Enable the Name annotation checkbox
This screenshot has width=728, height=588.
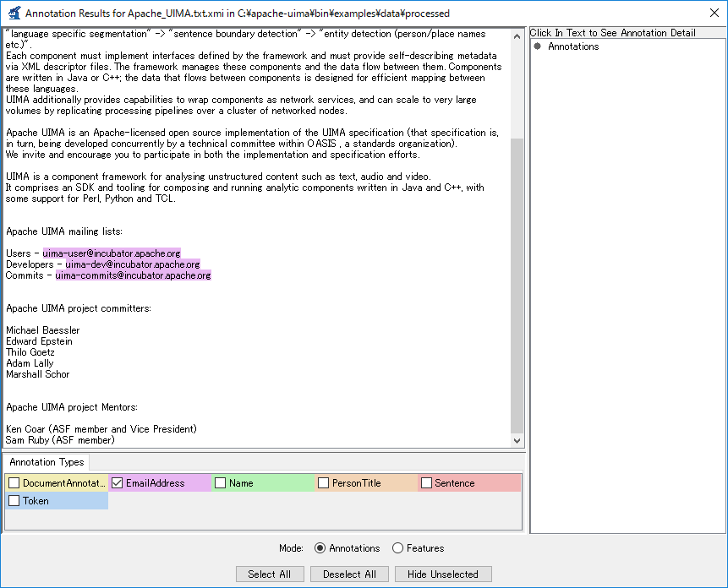point(221,483)
